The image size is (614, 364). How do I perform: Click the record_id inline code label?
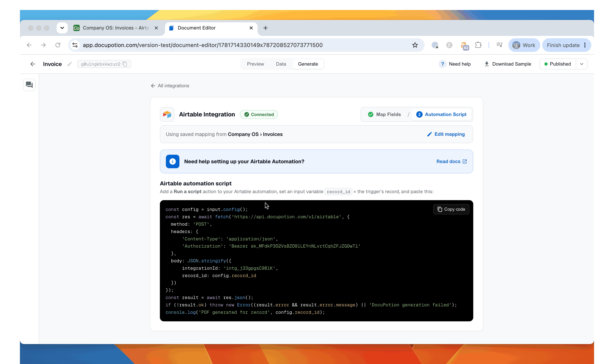(338, 192)
